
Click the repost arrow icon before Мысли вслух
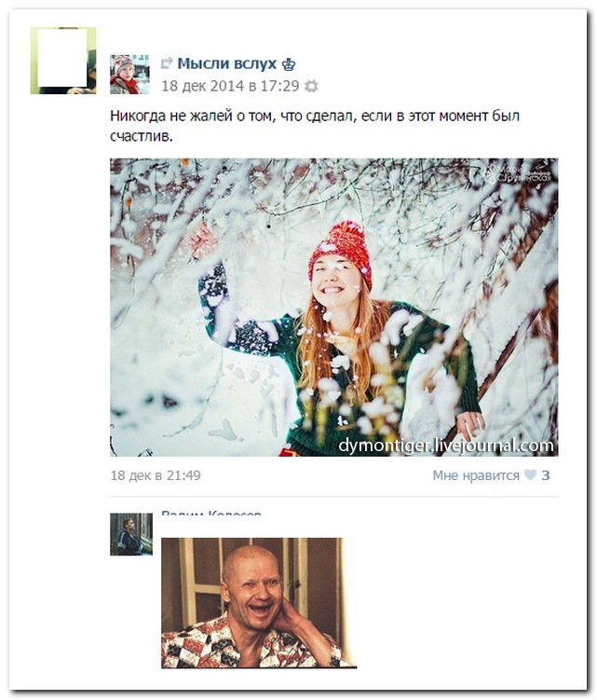point(167,63)
